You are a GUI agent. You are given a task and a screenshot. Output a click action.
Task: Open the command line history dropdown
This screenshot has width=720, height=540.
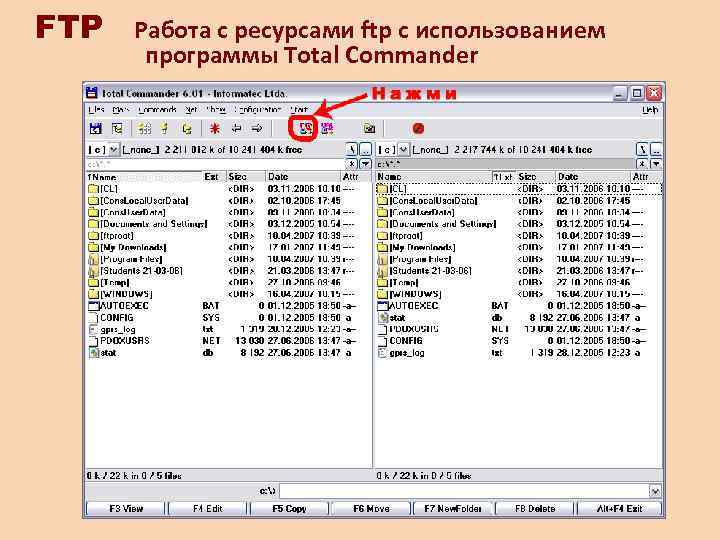655,491
